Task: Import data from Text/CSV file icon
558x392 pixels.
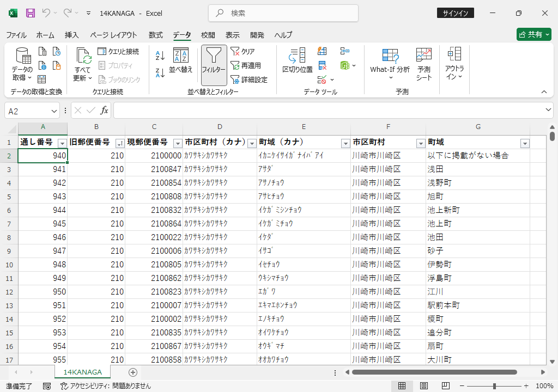Action: (x=43, y=51)
